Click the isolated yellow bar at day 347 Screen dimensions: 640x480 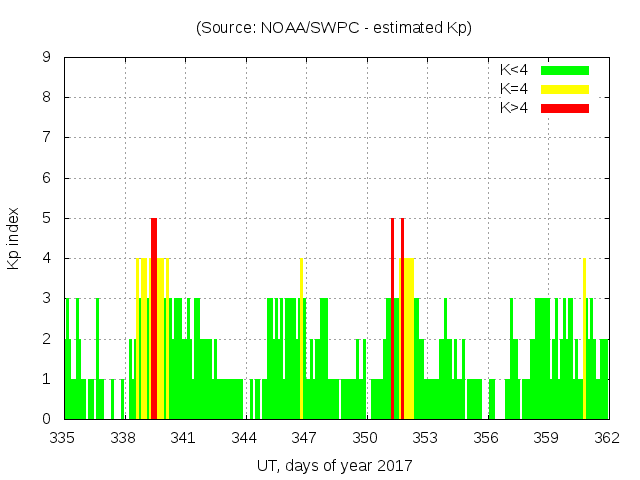(x=301, y=338)
